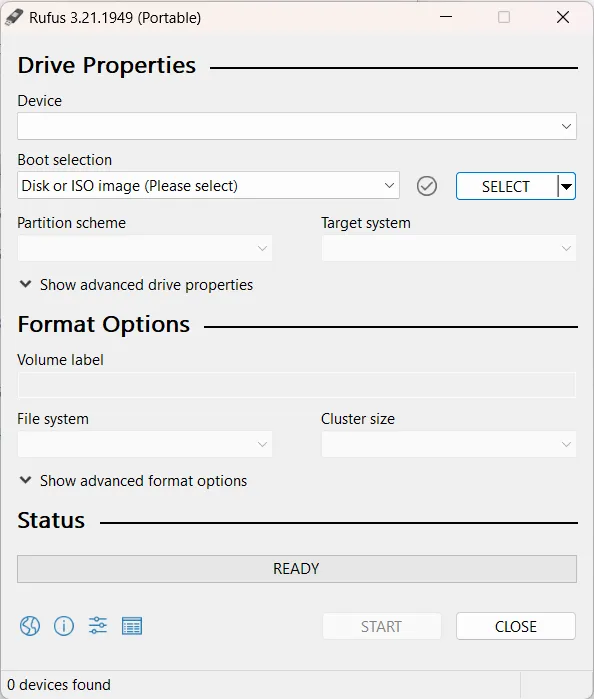The height and width of the screenshot is (699, 594).
Task: Click the READY status progress bar
Action: click(297, 569)
